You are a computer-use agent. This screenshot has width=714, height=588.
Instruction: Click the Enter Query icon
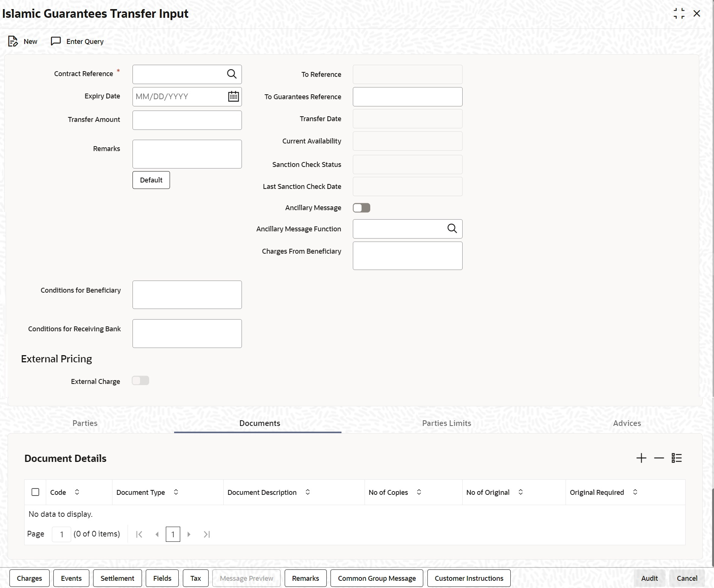tap(56, 41)
